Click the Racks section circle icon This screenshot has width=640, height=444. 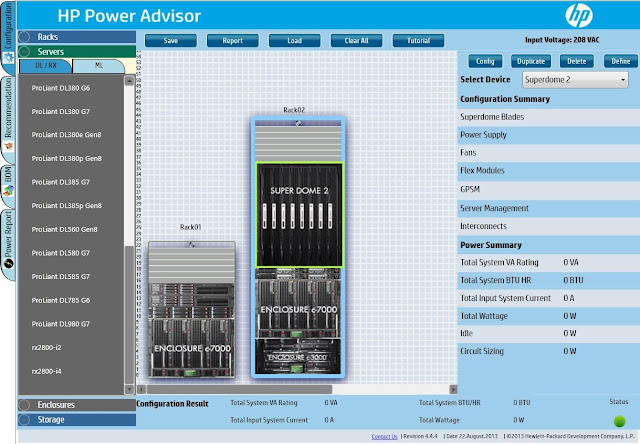[x=24, y=37]
